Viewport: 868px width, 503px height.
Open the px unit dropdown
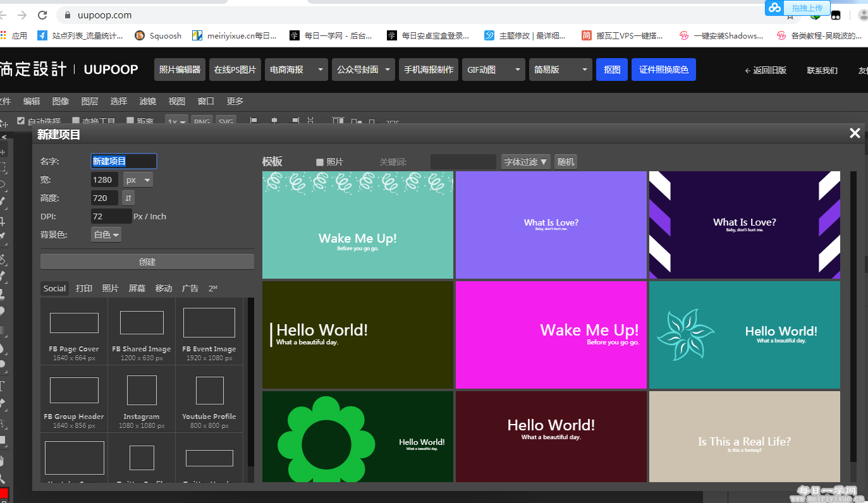point(138,179)
